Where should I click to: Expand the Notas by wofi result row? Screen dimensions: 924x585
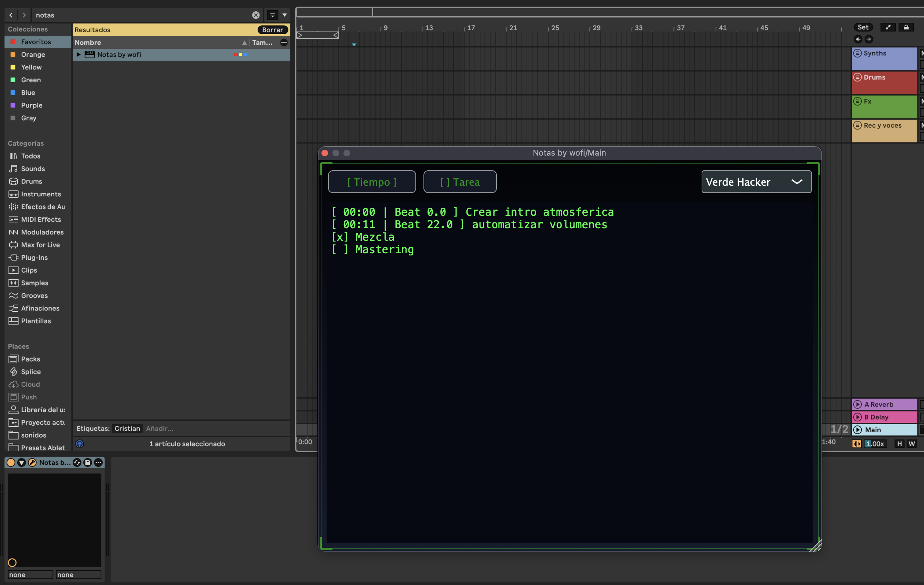click(x=78, y=55)
